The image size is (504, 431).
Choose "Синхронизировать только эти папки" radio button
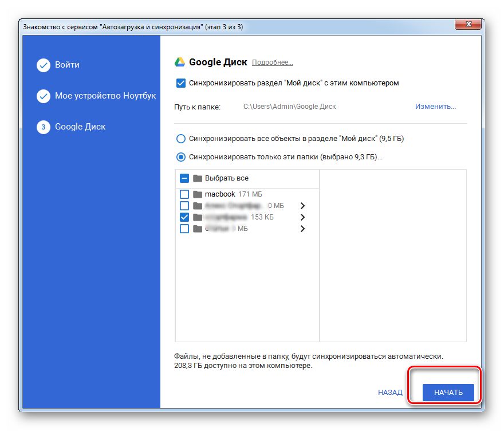(x=181, y=156)
